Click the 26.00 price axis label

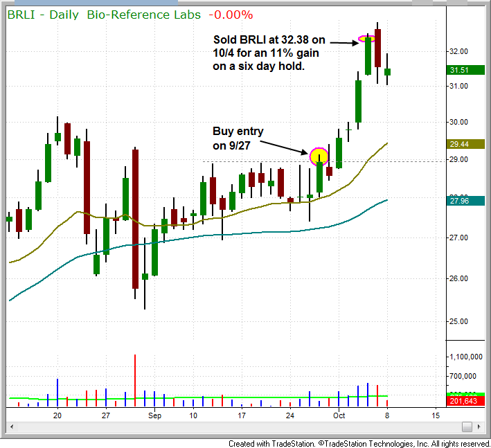[x=458, y=278]
